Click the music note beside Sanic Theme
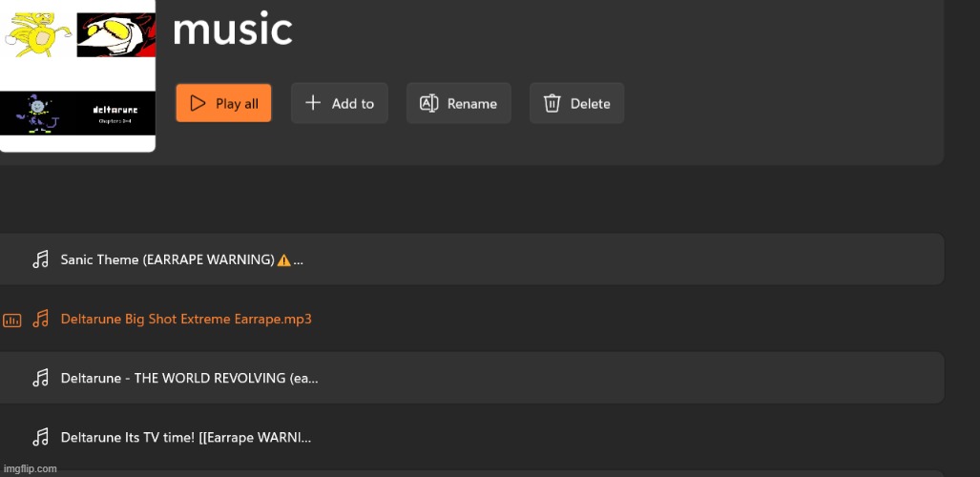 pyautogui.click(x=40, y=259)
